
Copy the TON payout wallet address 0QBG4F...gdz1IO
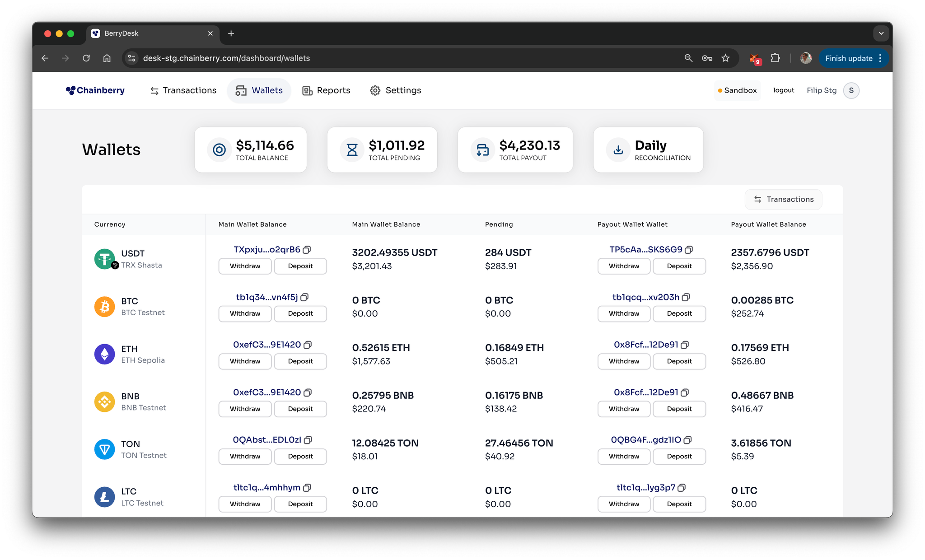688,440
